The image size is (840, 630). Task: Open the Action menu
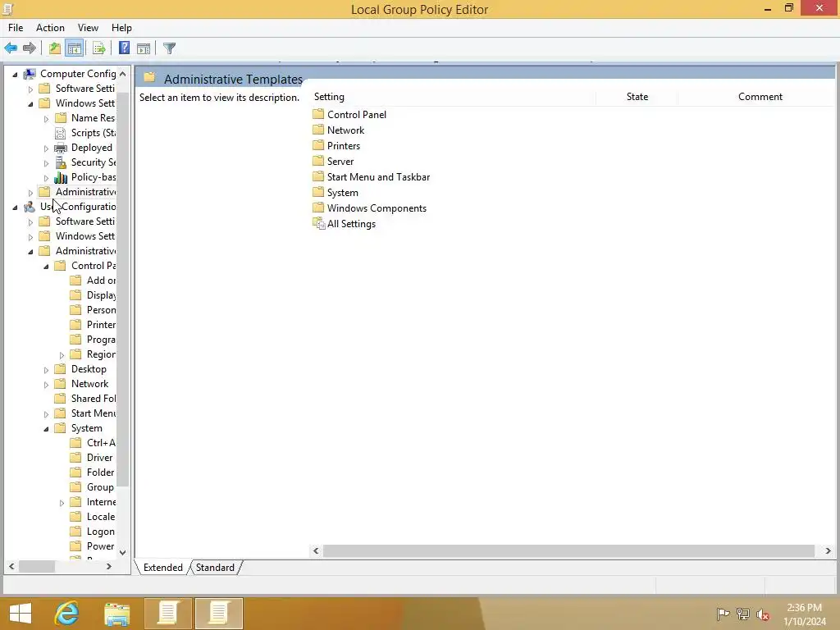pyautogui.click(x=50, y=28)
